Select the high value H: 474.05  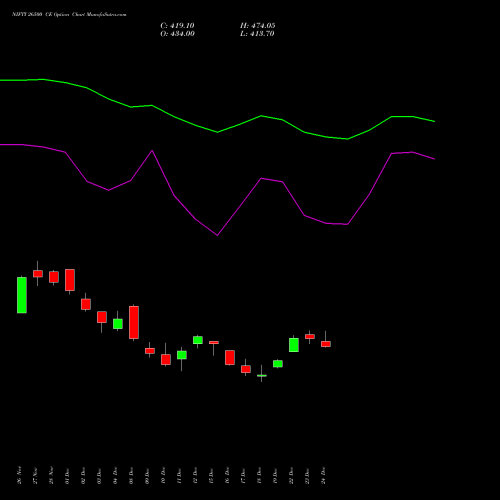click(x=258, y=26)
